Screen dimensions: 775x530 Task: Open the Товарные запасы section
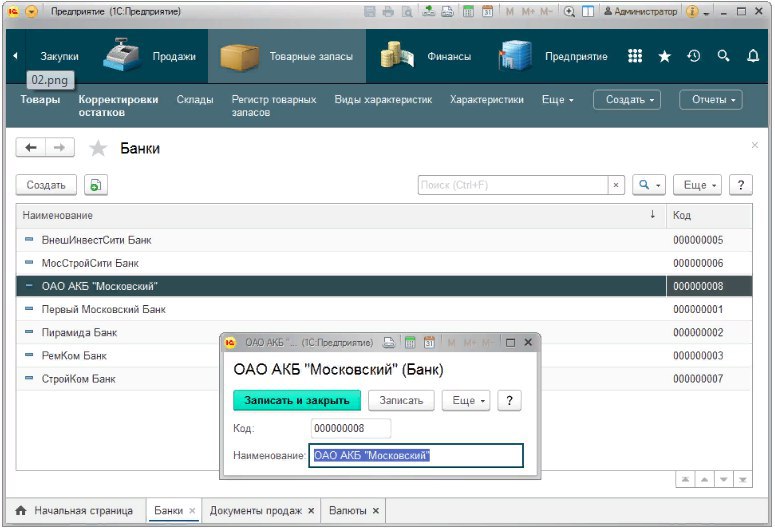[287, 56]
